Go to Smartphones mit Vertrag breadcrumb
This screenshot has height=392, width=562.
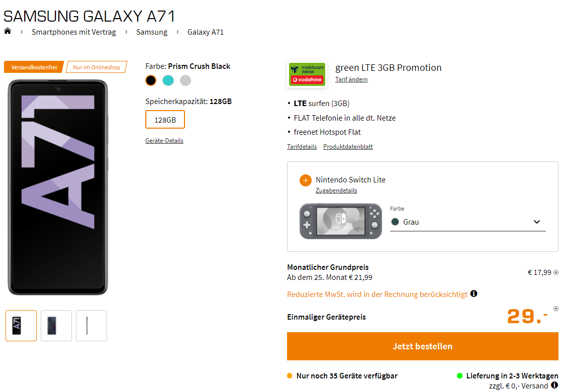pos(74,32)
